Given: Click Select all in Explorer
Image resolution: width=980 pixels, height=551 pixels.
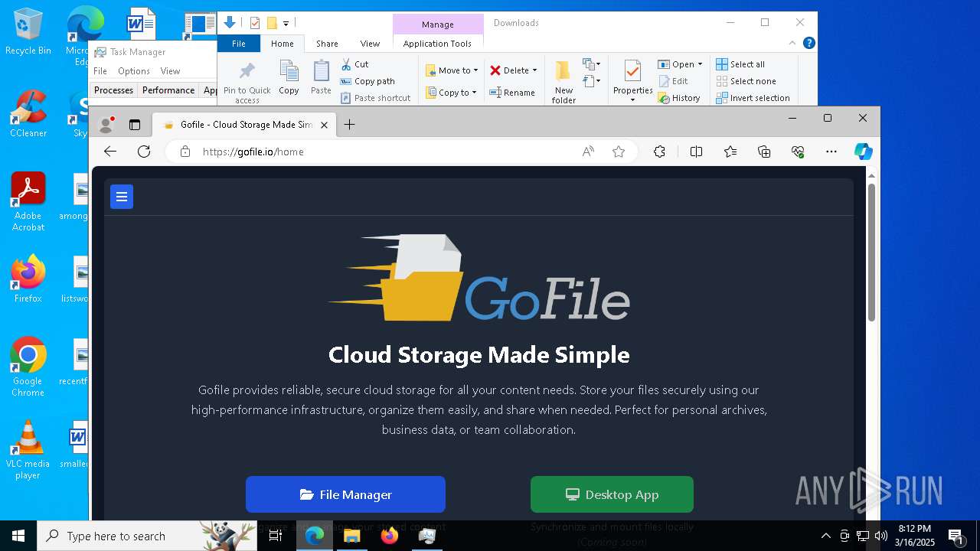Looking at the screenshot, I should (x=740, y=64).
